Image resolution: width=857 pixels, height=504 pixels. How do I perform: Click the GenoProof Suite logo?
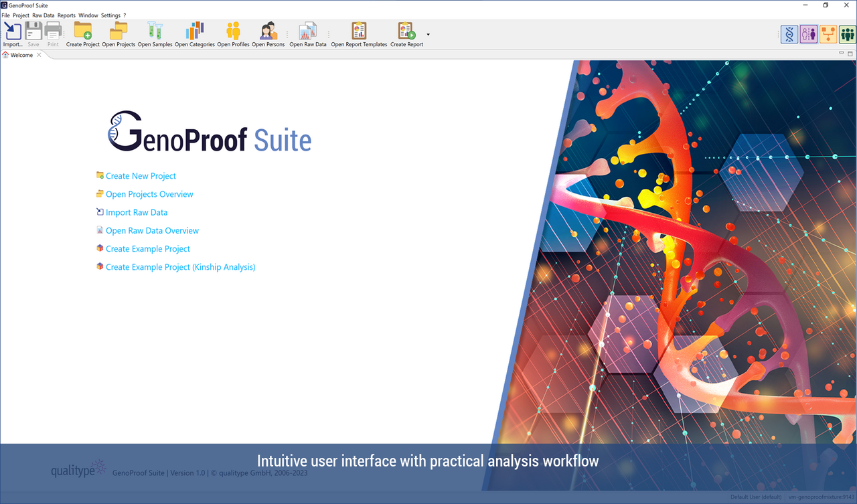pyautogui.click(x=210, y=132)
